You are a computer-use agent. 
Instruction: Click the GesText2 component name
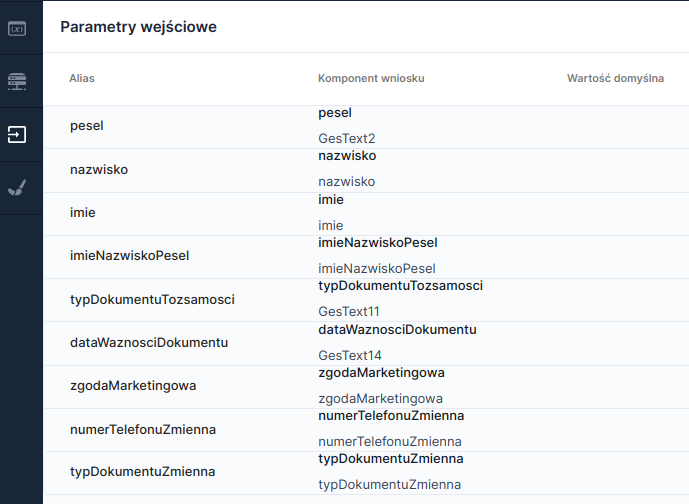[346, 139]
